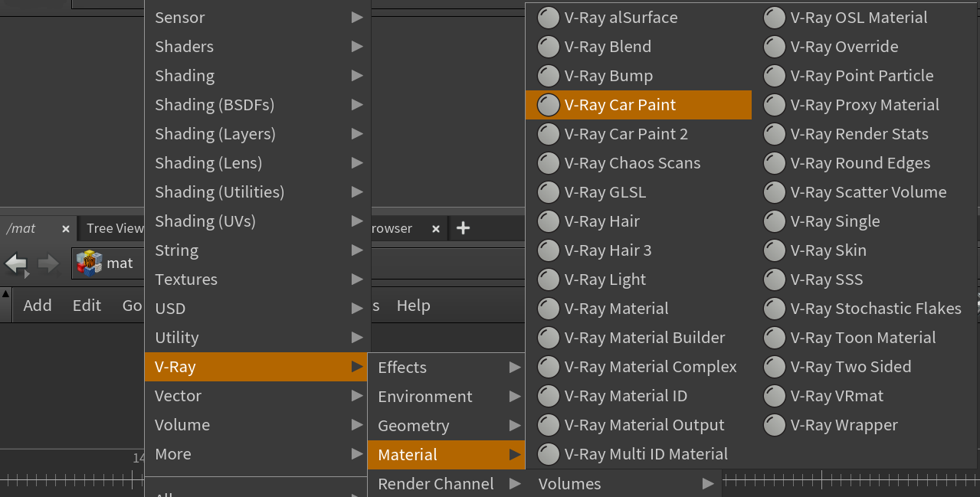Image resolution: width=980 pixels, height=497 pixels.
Task: Open the Shading (UVs) submenu
Action: 257,221
